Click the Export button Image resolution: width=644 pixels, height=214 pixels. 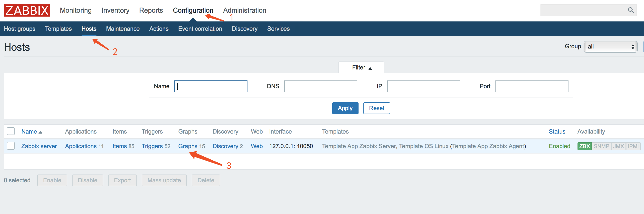[x=122, y=180]
